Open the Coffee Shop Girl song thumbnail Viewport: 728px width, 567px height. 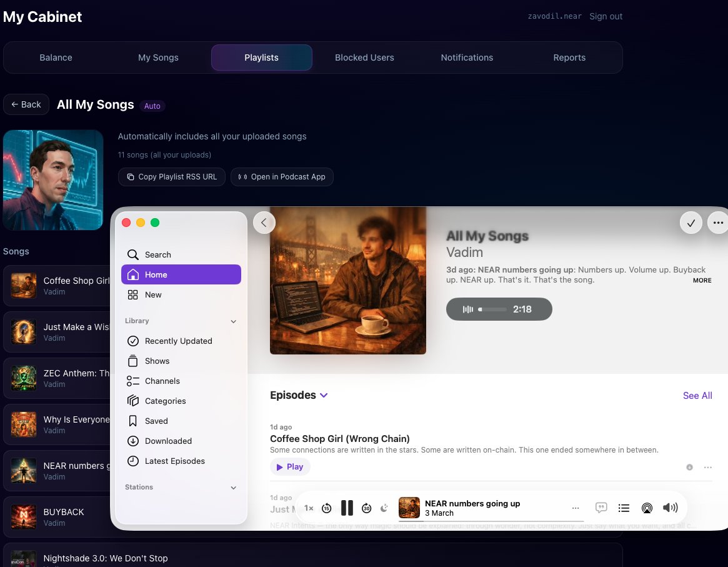pos(24,286)
